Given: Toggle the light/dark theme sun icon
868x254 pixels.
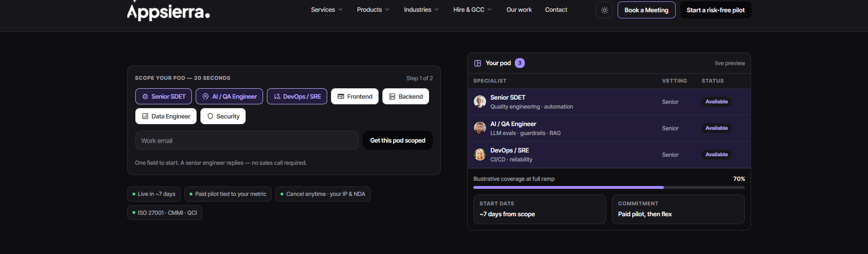Looking at the screenshot, I should click(x=604, y=10).
